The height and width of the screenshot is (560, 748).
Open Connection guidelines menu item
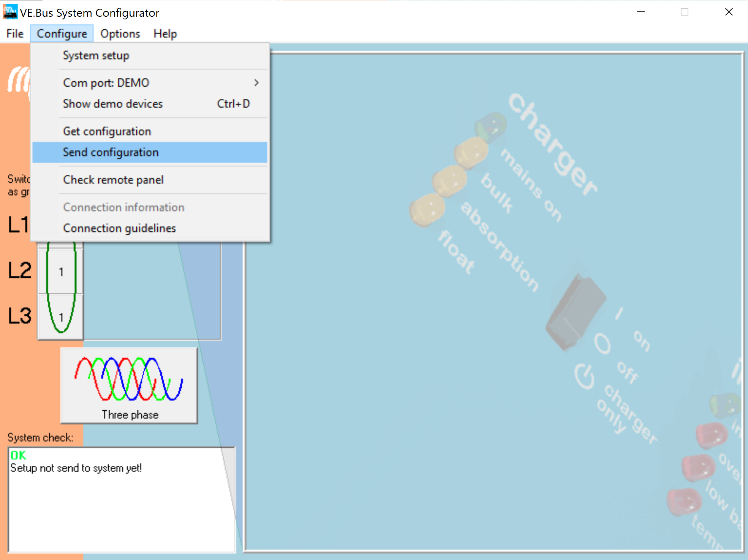point(119,228)
